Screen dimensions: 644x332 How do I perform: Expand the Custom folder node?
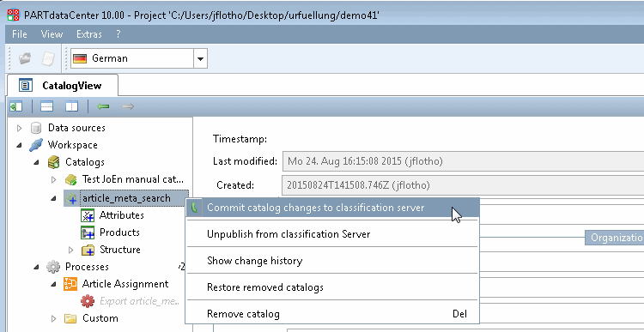point(53,319)
